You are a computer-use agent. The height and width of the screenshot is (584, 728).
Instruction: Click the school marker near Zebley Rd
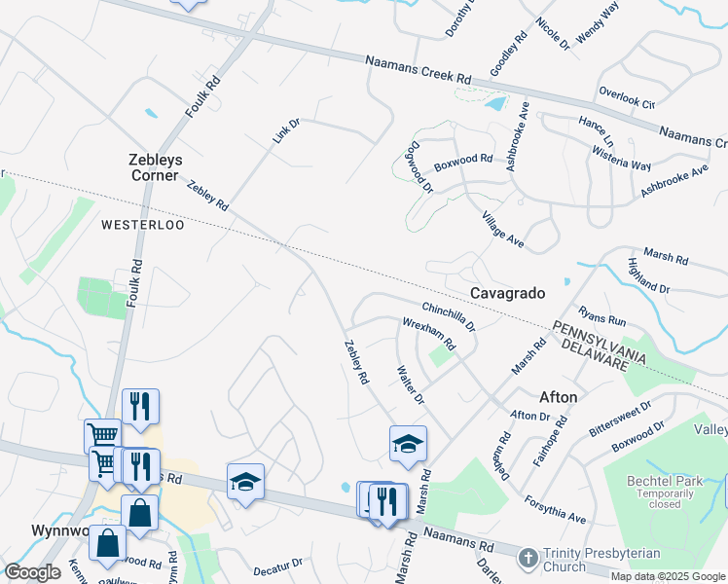[408, 446]
